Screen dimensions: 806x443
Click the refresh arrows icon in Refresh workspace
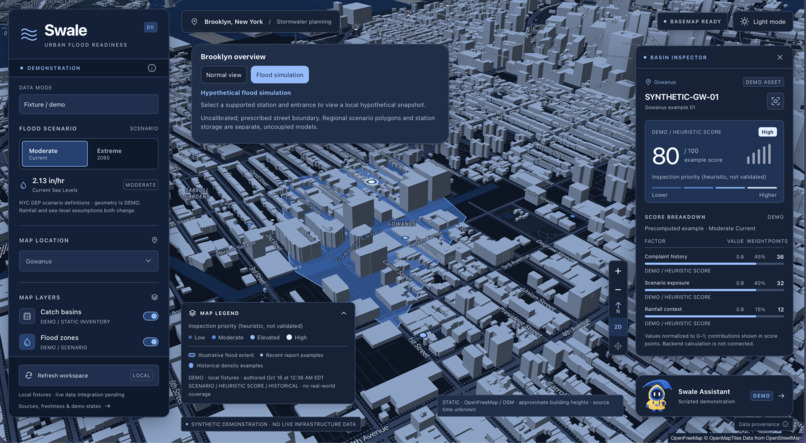pyautogui.click(x=29, y=376)
